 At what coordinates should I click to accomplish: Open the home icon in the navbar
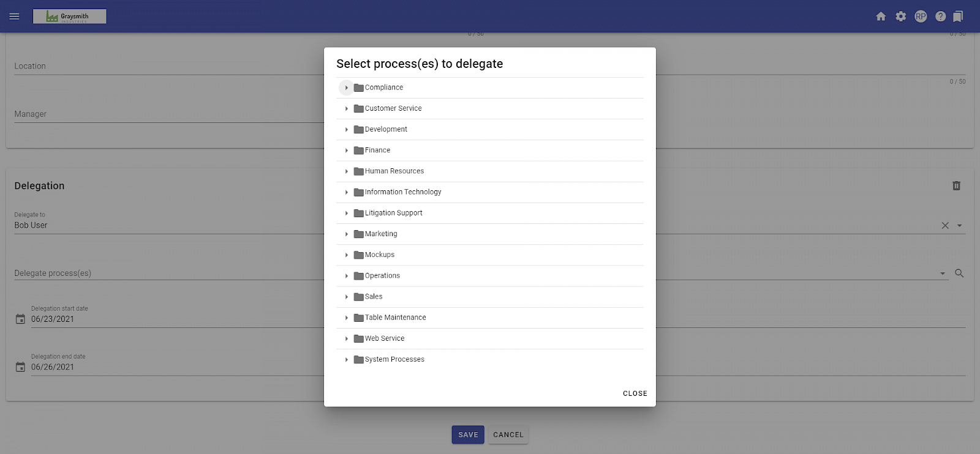881,17
